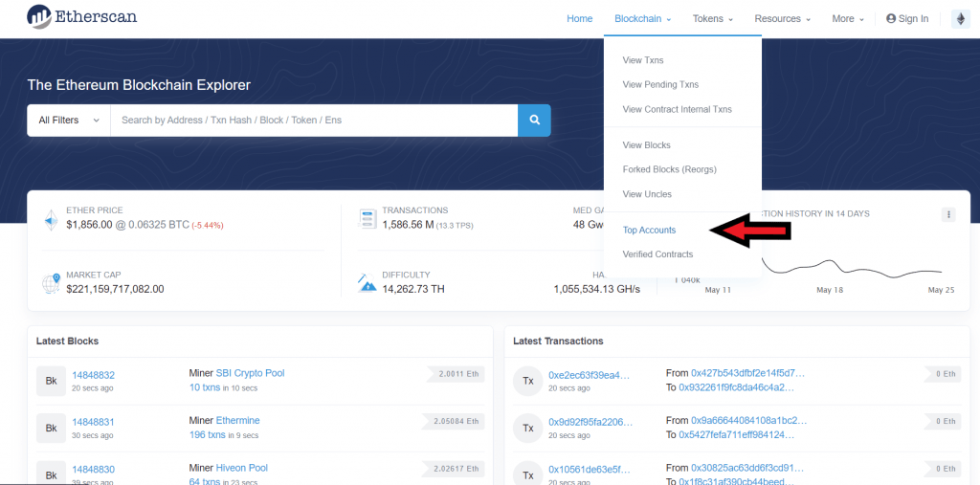
Task: Open the Ethermine miner link
Action: coord(237,421)
